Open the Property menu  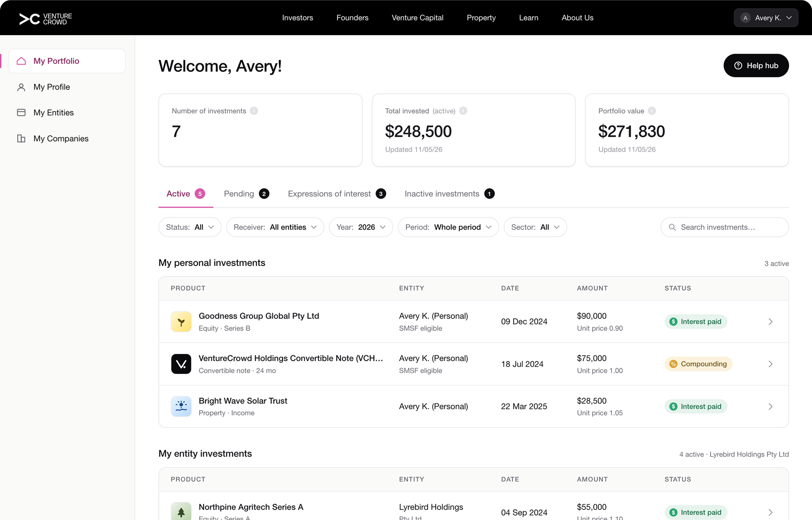[481, 18]
